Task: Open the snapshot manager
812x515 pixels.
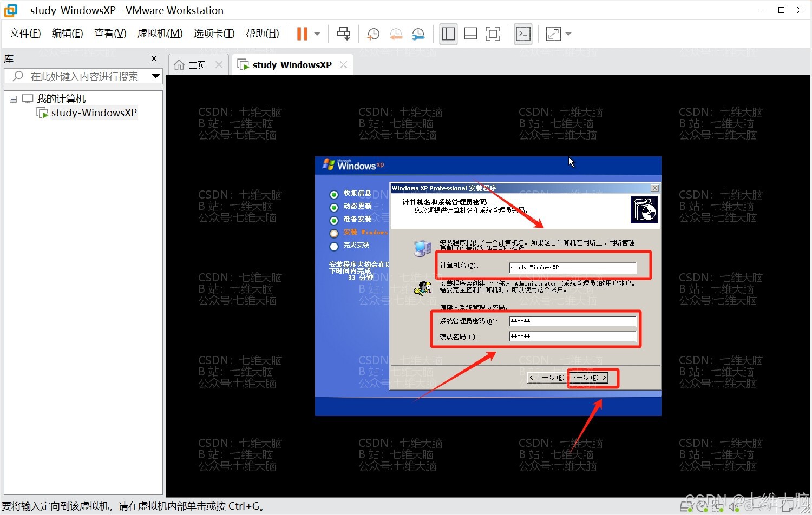Action: click(x=418, y=34)
